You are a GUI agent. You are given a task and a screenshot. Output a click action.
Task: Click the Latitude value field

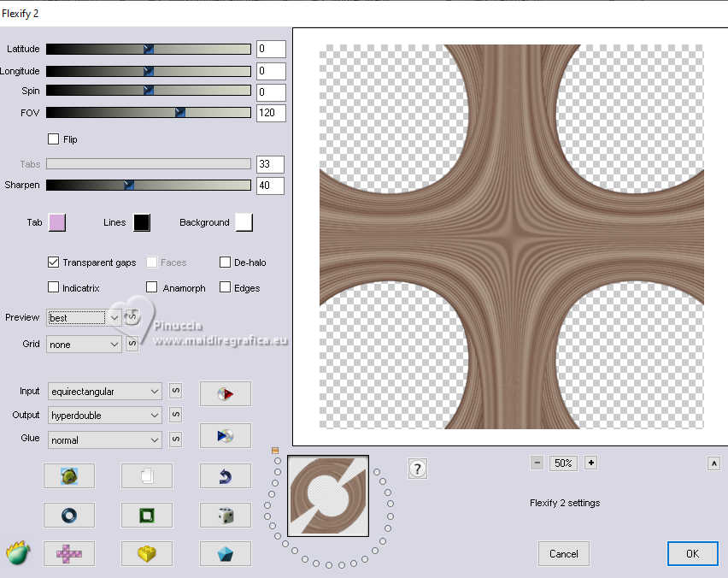click(x=271, y=49)
